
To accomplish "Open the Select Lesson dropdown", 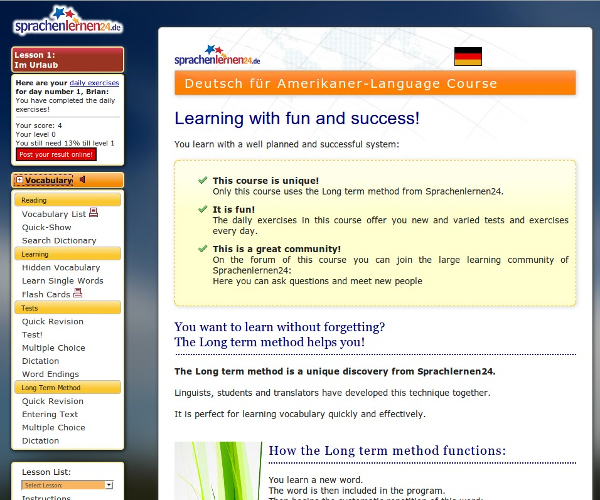I will tap(67, 485).
